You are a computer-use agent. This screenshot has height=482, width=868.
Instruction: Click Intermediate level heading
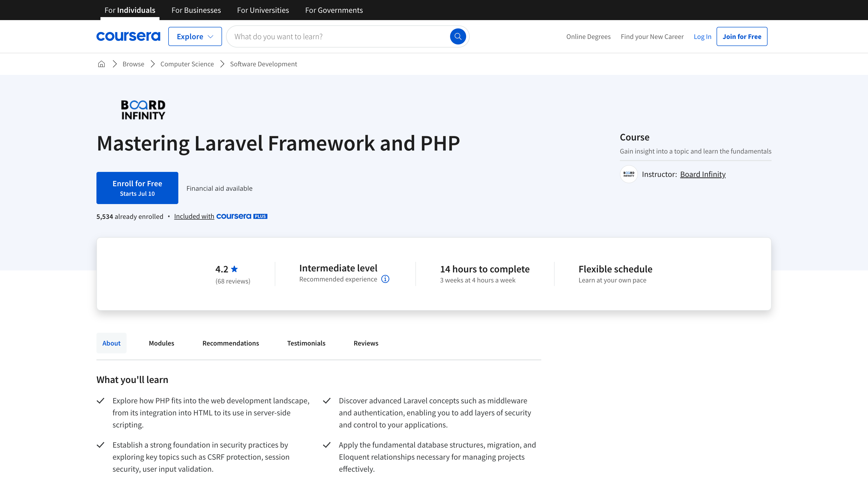click(x=338, y=268)
